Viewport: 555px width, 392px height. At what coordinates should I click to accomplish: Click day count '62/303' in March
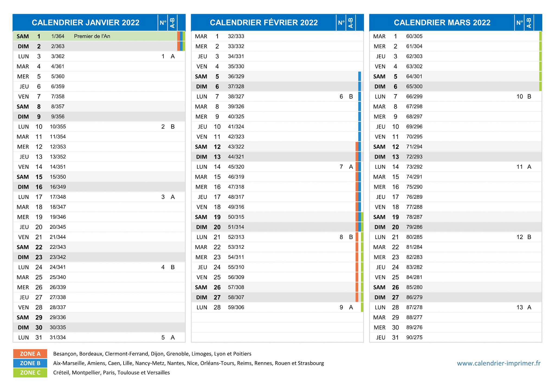point(414,56)
